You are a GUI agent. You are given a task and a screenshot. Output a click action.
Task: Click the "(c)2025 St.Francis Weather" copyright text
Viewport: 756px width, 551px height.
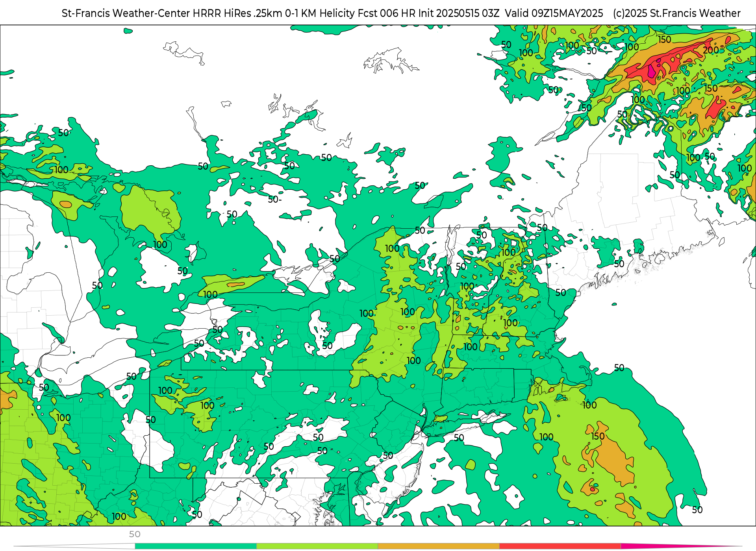coord(676,13)
